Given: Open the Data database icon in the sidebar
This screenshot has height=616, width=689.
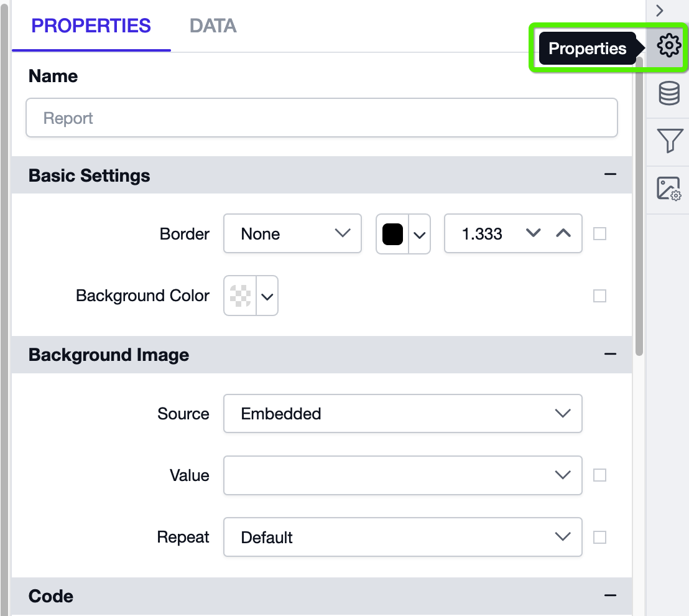Looking at the screenshot, I should [668, 93].
